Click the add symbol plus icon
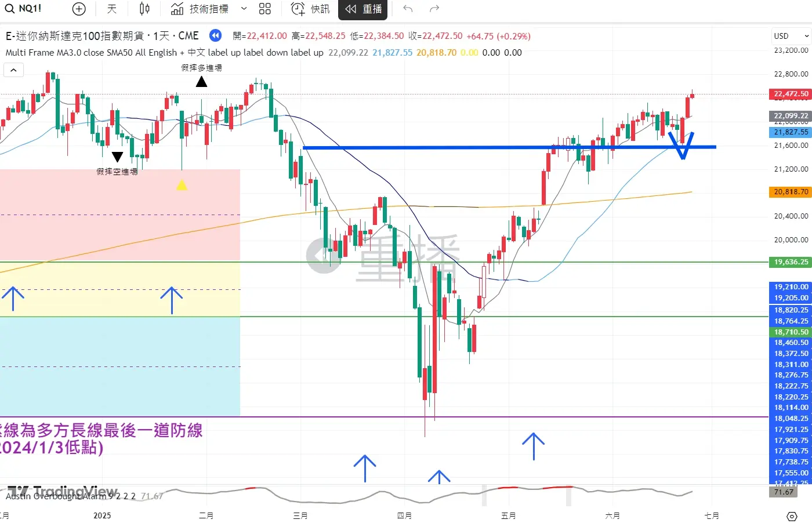This screenshot has height=523, width=812. (x=79, y=9)
